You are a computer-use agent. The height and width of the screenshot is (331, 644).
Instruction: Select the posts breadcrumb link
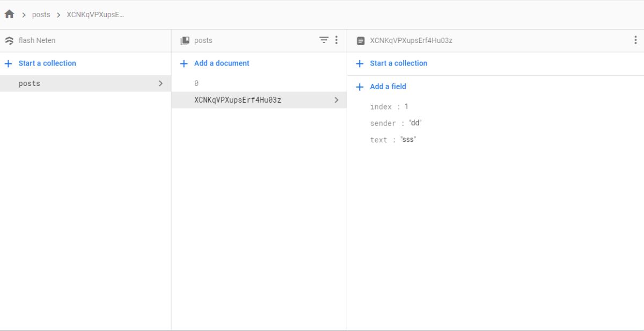(x=41, y=15)
